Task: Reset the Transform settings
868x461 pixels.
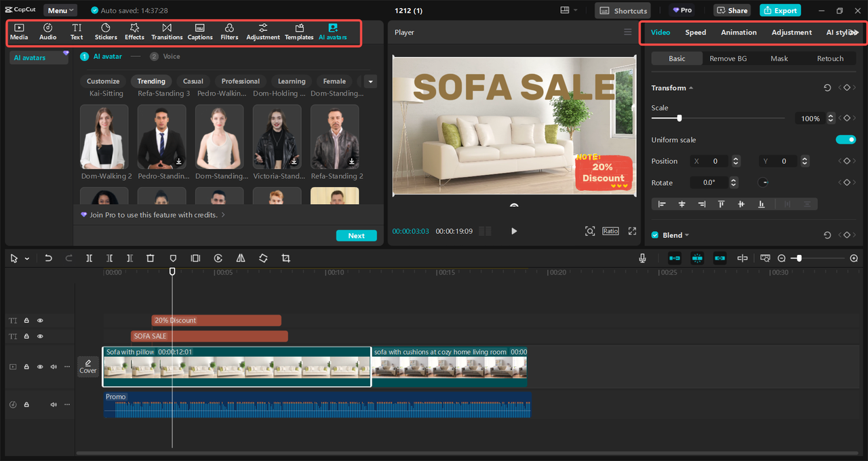Action: click(827, 88)
